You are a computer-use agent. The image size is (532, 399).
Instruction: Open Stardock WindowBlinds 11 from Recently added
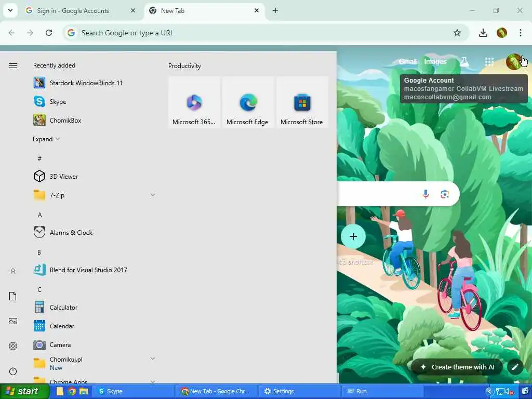coord(78,83)
